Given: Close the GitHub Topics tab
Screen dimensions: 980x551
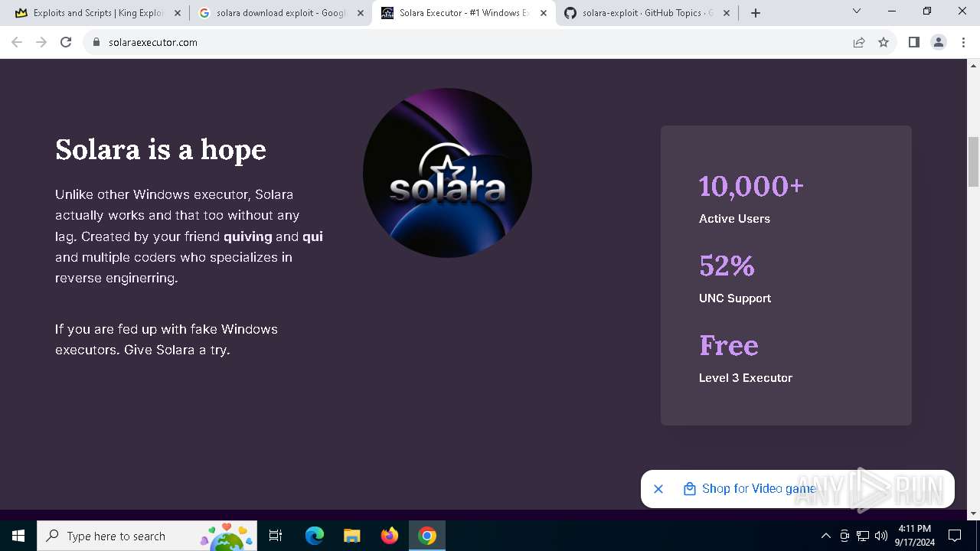Looking at the screenshot, I should click(x=727, y=13).
